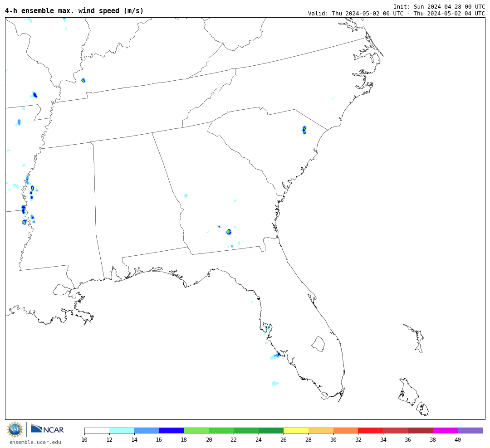Click the dark red 36-38 colorbar swatch
The width and height of the screenshot is (490, 448).
click(x=420, y=430)
